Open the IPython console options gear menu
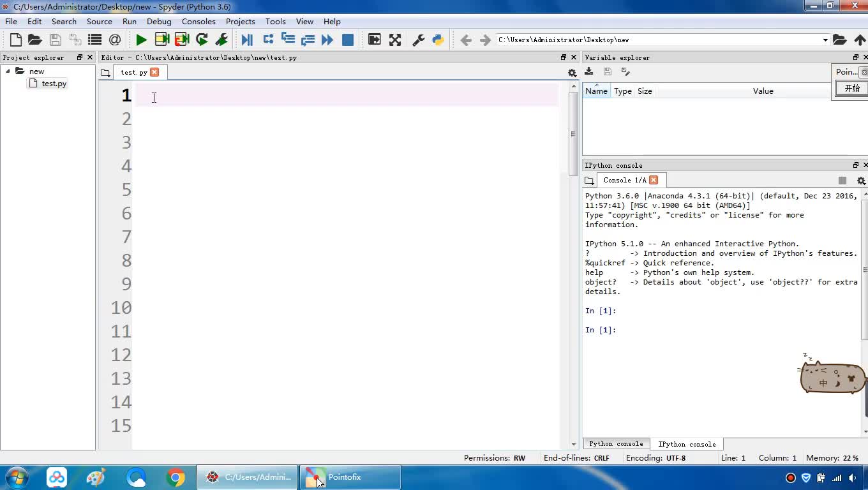 [x=860, y=181]
